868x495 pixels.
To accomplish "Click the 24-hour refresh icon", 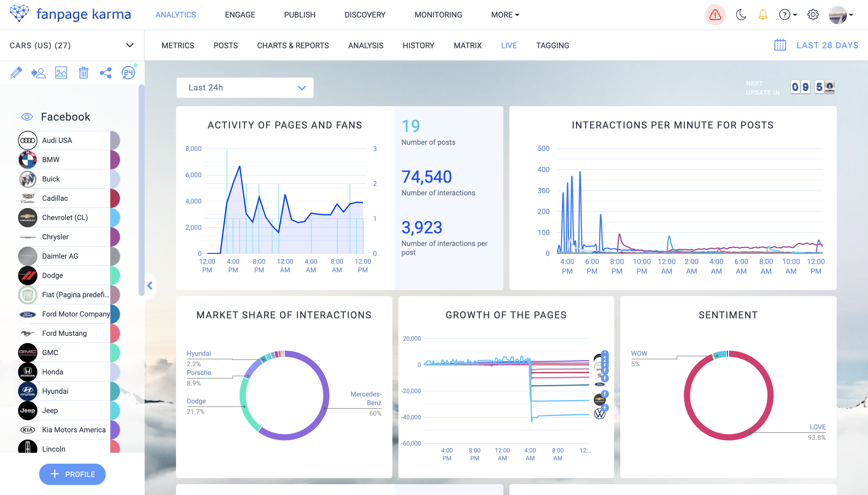I will click(128, 72).
